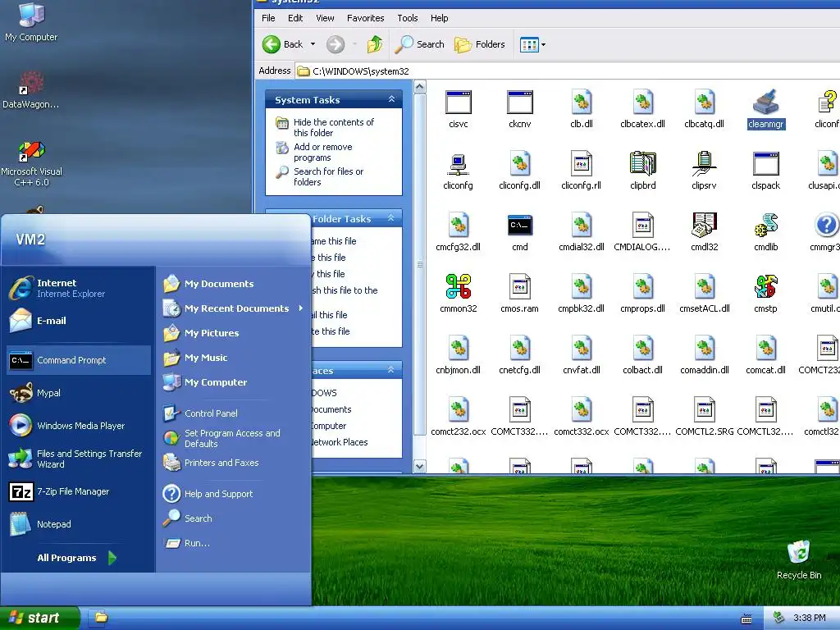Click the system32 taskbar folder button

tap(101, 618)
